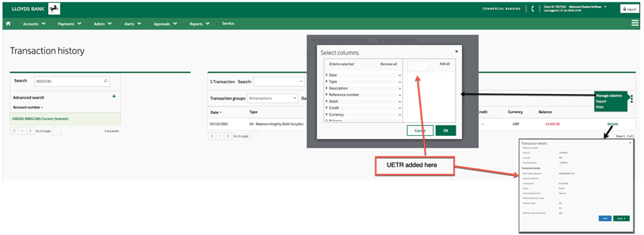The image size is (644, 235).
Task: Click the 03/10/2001 date cell
Action: [x=219, y=124]
